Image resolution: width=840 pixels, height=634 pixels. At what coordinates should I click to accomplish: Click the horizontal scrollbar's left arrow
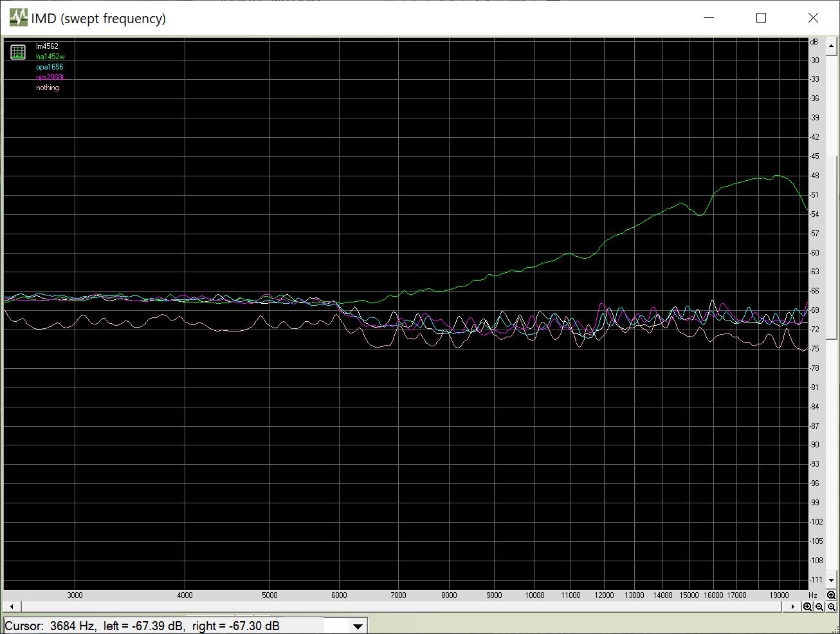(12, 606)
